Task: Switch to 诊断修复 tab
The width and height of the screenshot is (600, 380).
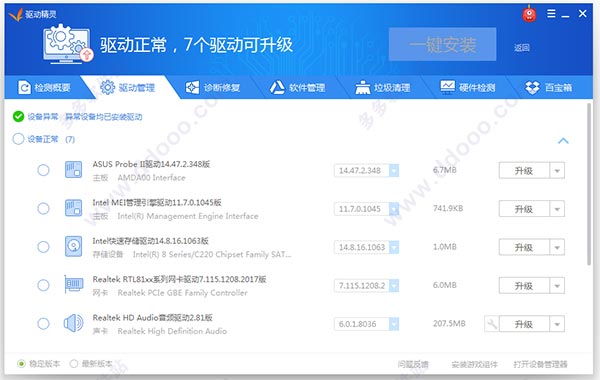Action: [212, 88]
